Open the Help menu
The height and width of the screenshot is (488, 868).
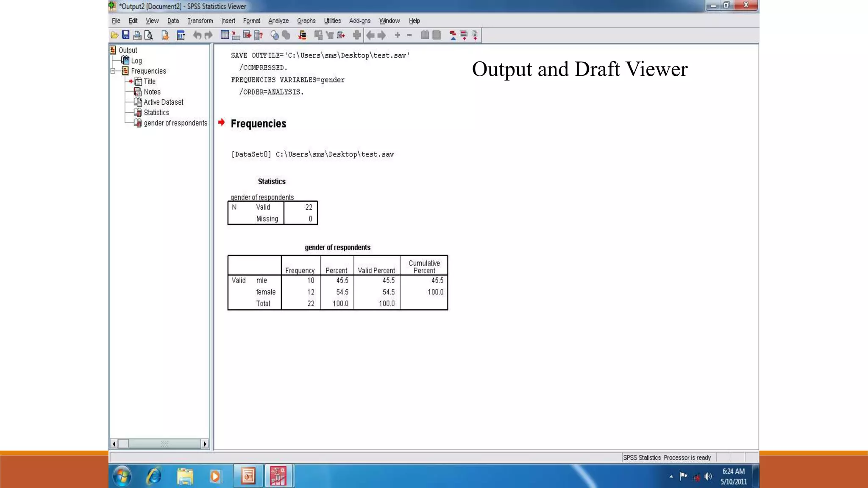(x=415, y=21)
